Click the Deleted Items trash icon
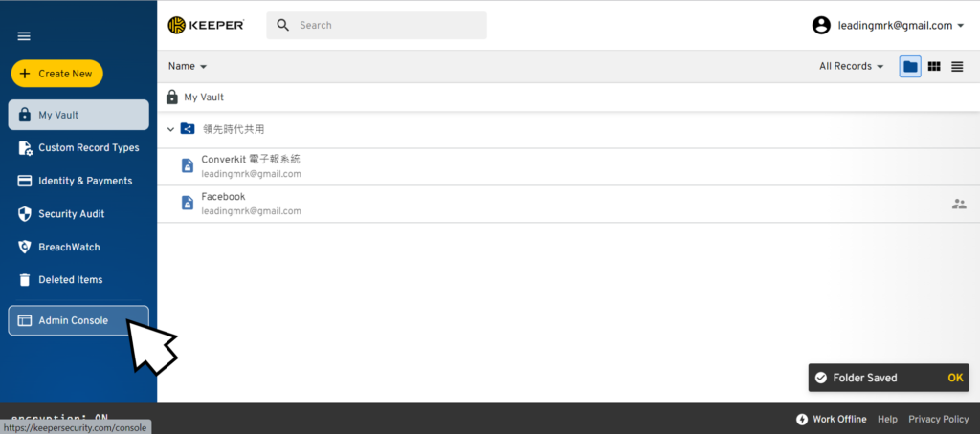 pyautogui.click(x=24, y=280)
